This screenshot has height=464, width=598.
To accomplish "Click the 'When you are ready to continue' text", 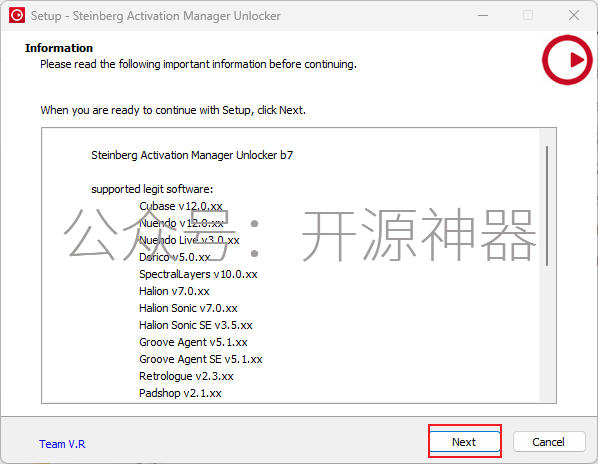I will 173,110.
